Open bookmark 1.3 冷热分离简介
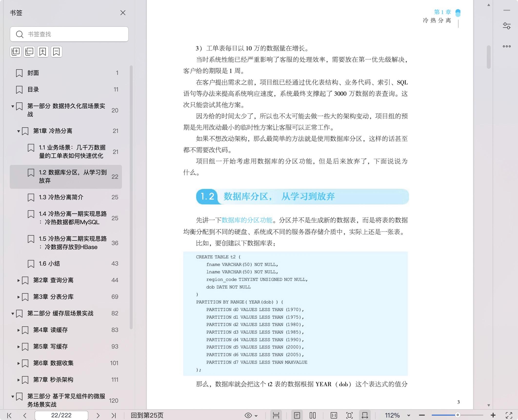Image resolution: width=518 pixels, height=420 pixels. (x=61, y=197)
